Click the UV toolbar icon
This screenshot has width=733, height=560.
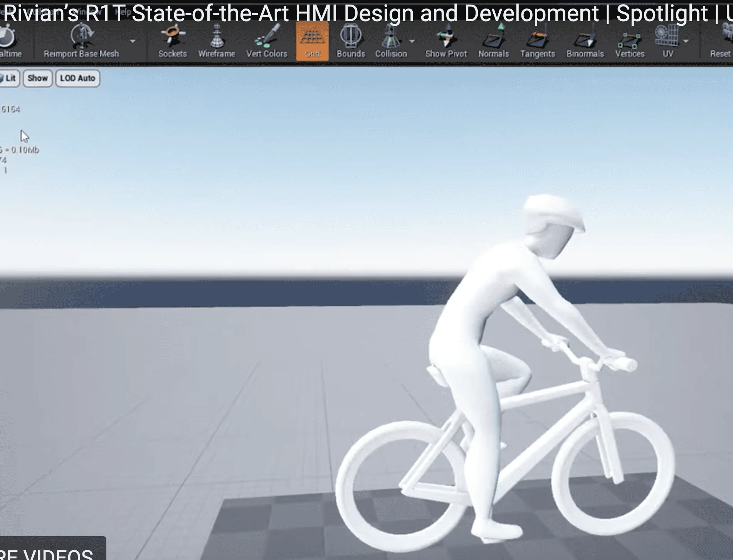(667, 41)
